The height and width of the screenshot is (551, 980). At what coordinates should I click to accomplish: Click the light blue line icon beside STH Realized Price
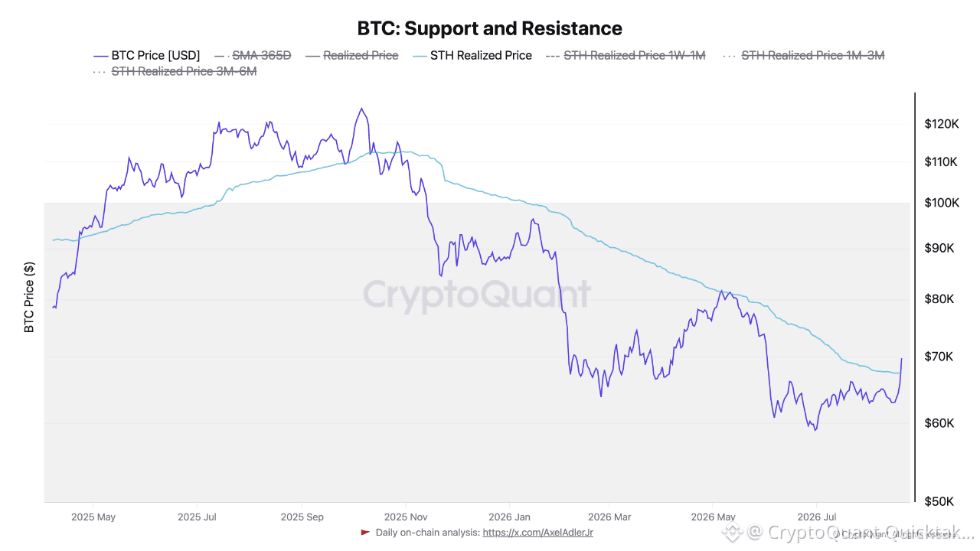pyautogui.click(x=419, y=56)
